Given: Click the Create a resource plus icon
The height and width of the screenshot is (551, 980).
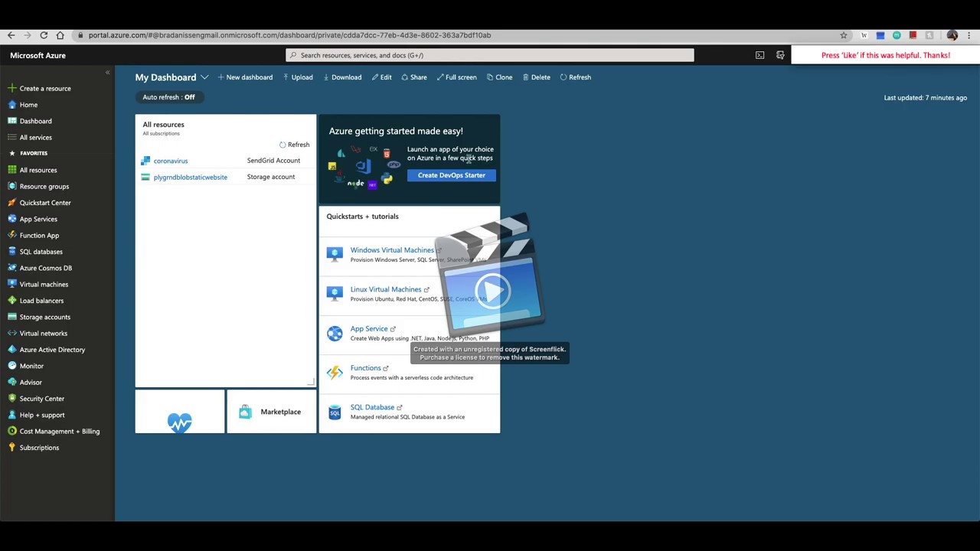Looking at the screenshot, I should point(11,88).
